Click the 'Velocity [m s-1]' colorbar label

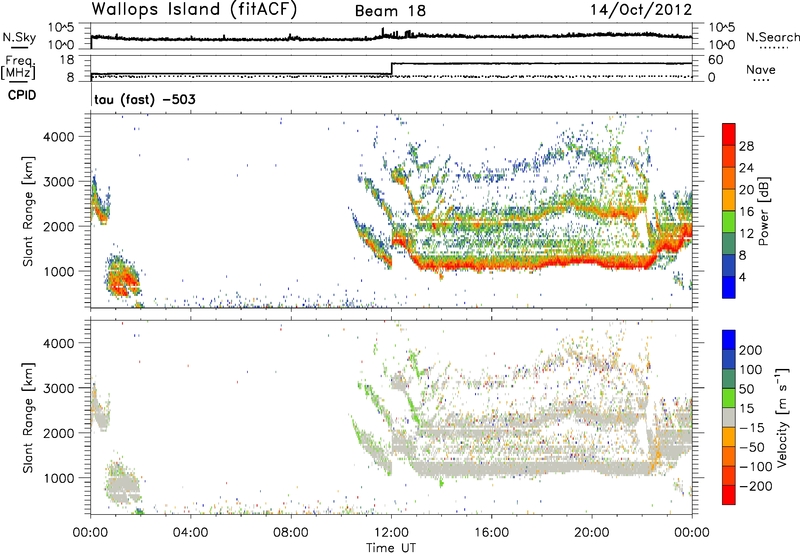point(782,418)
